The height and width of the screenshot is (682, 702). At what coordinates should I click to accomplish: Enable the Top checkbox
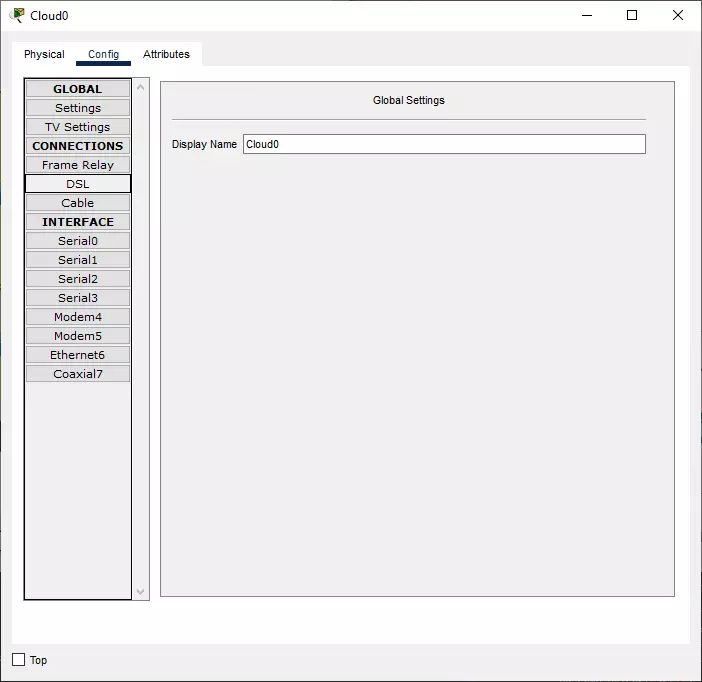pos(18,660)
